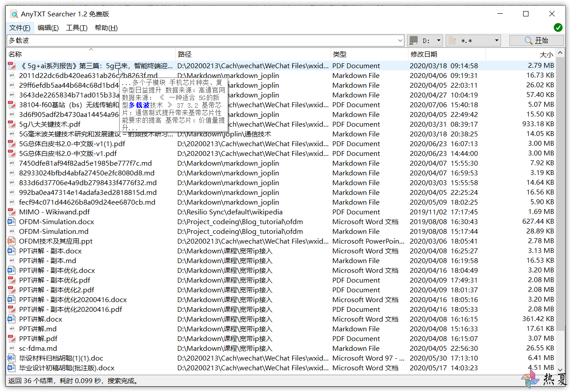Click the size value 361.42 KB
This screenshot has width=571, height=392.
(x=538, y=319)
